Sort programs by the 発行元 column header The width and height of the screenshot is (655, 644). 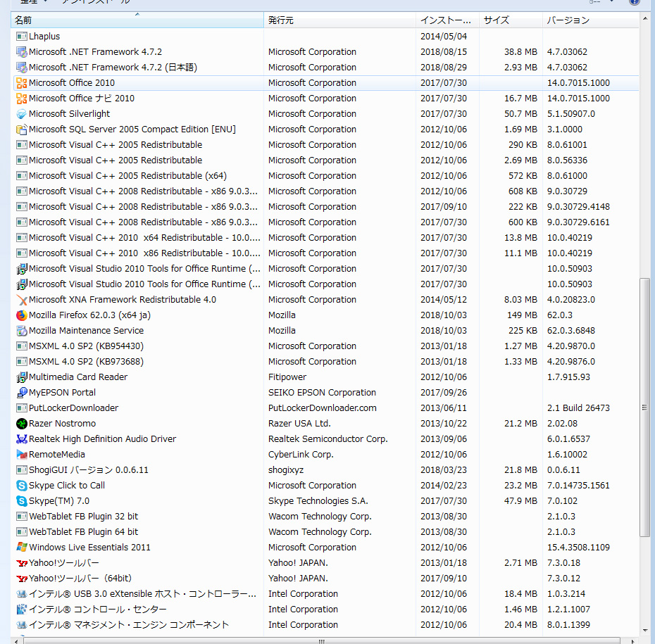click(339, 20)
